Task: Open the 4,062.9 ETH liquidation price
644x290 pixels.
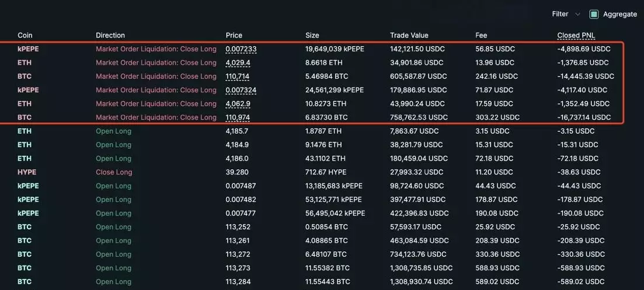Action: pyautogui.click(x=238, y=104)
